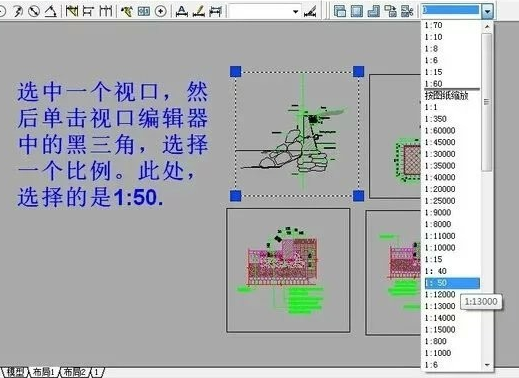Screen dimensions: 519x378
Task: Open the Dimension Style manager icon
Action: pos(310,12)
